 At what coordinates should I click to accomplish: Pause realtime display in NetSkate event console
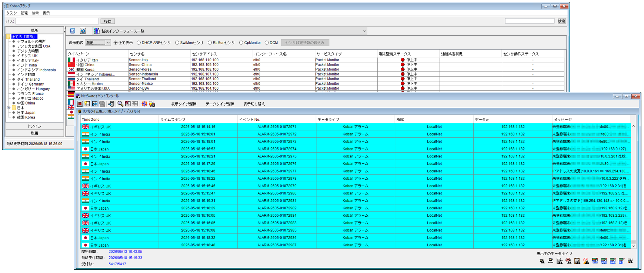(80, 104)
